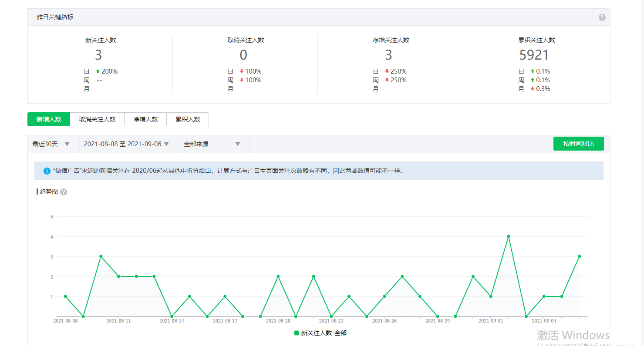
Task: Click red down arrow for 取消关注人数 daily change
Action: [242, 71]
